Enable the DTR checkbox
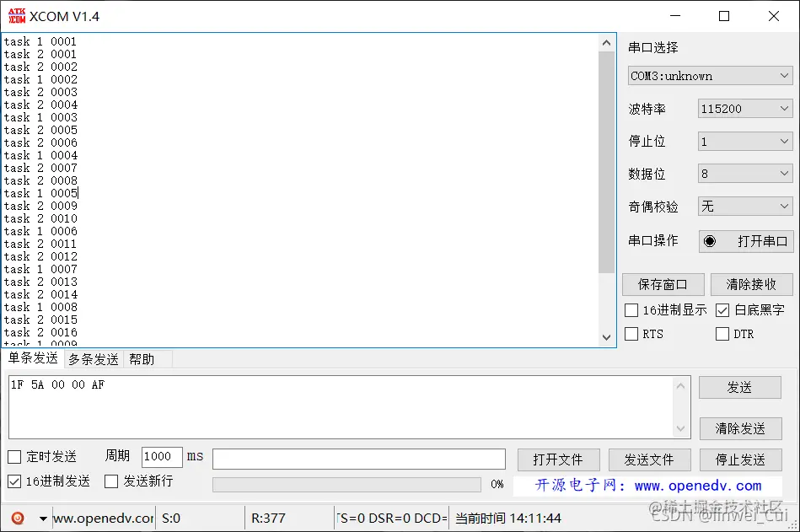The height and width of the screenshot is (532, 800). pyautogui.click(x=722, y=334)
